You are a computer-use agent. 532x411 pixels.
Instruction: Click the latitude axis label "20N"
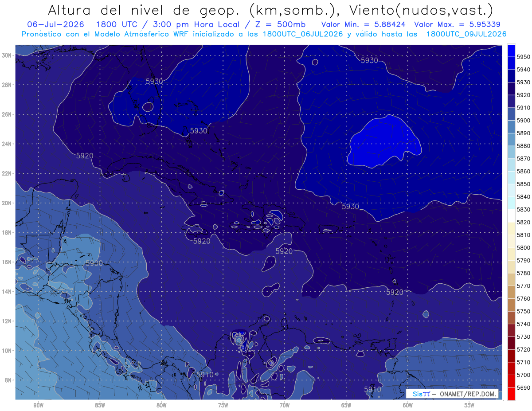[x=7, y=203]
